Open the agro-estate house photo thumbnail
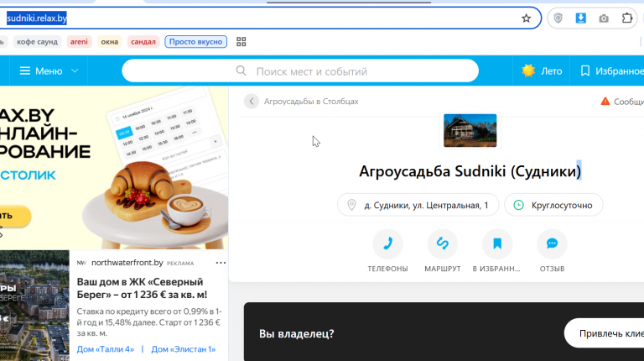This screenshot has height=361, width=644. click(470, 130)
